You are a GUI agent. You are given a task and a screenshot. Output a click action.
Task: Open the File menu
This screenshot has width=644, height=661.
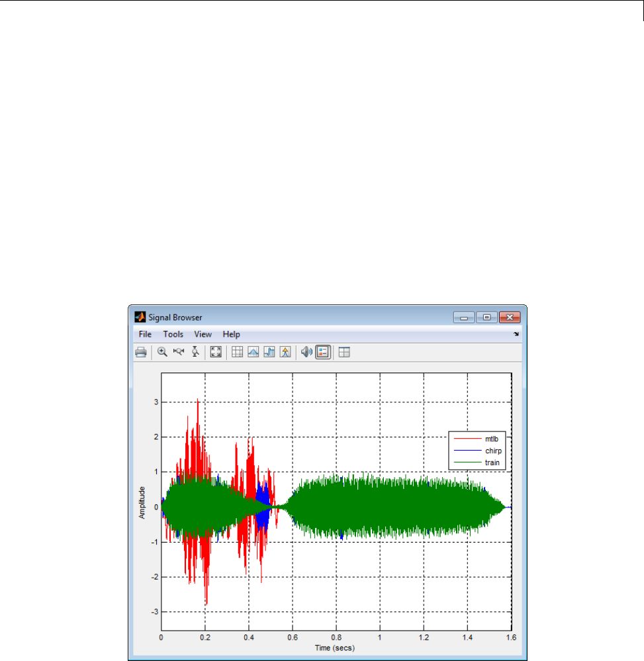click(x=145, y=334)
